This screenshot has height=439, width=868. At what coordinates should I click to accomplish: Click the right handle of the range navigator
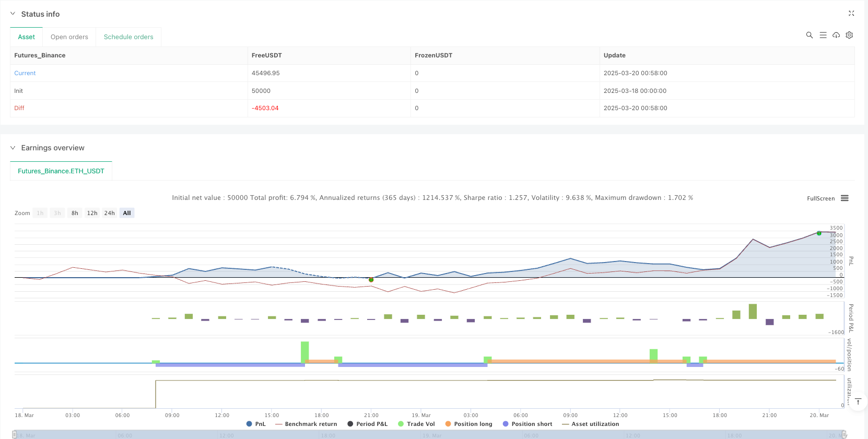[844, 434]
